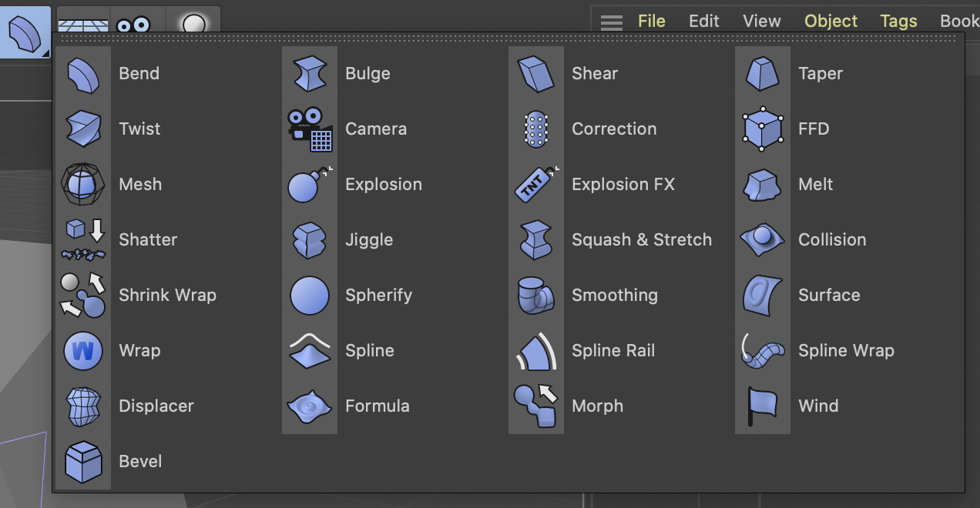Pick the Melt deformer icon
The width and height of the screenshot is (980, 508).
(762, 185)
